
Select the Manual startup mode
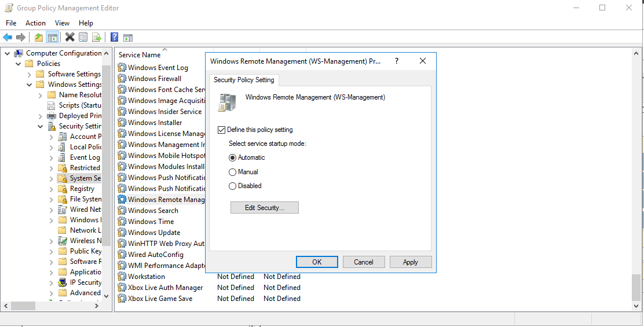(232, 172)
